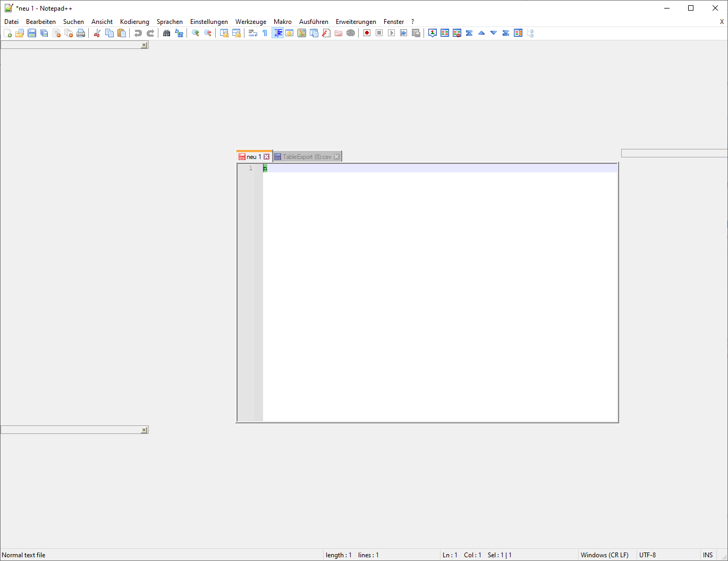Open the Function List panel icon
This screenshot has width=728, height=561.
[x=326, y=33]
